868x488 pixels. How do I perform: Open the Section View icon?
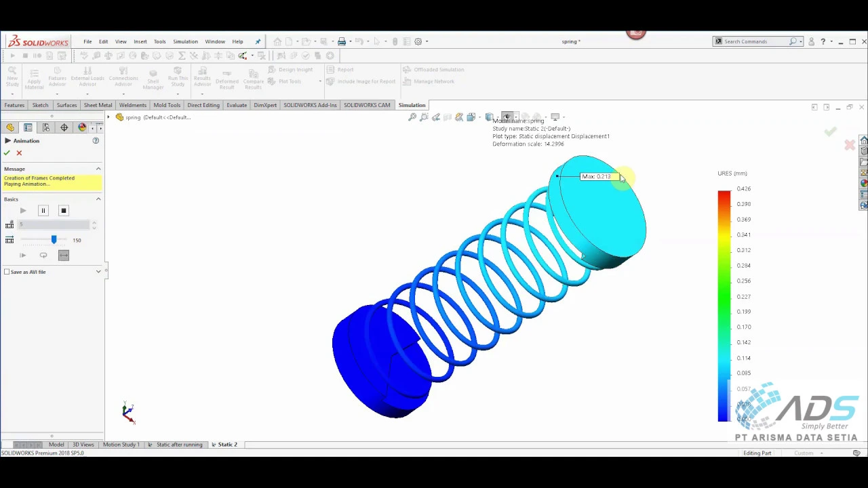click(x=448, y=117)
